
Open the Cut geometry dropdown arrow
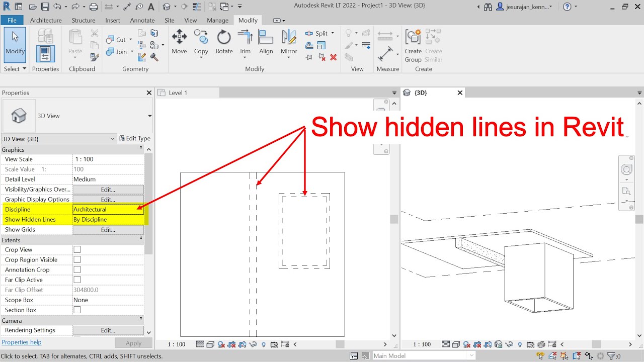tap(130, 40)
